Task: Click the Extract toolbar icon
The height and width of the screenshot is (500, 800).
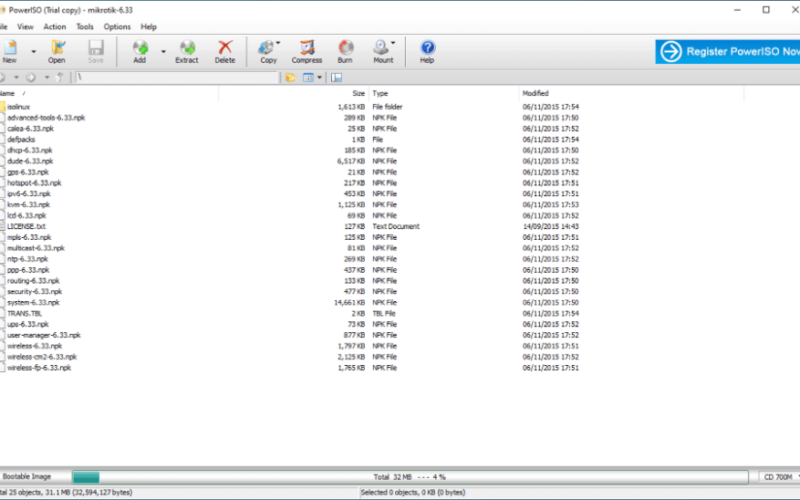Action: 187,47
